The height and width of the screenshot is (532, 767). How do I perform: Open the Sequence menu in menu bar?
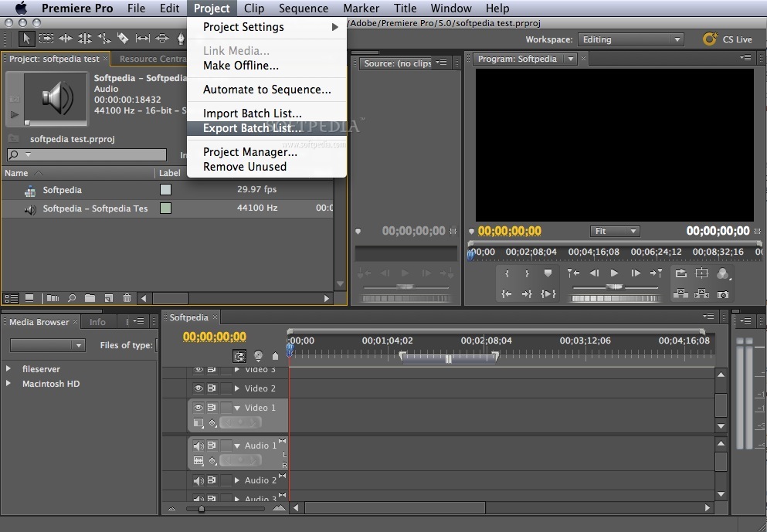point(304,8)
